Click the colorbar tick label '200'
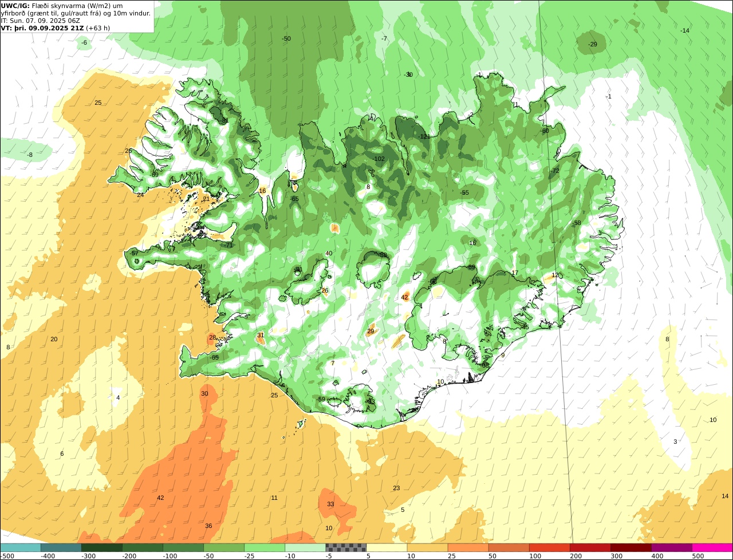 [576, 556]
